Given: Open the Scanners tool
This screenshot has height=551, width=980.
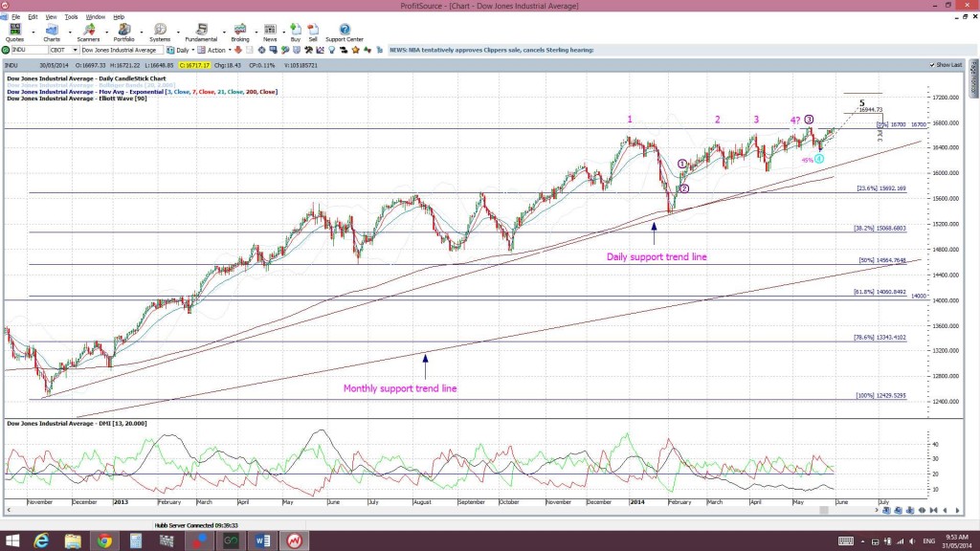Looking at the screenshot, I should [88, 32].
